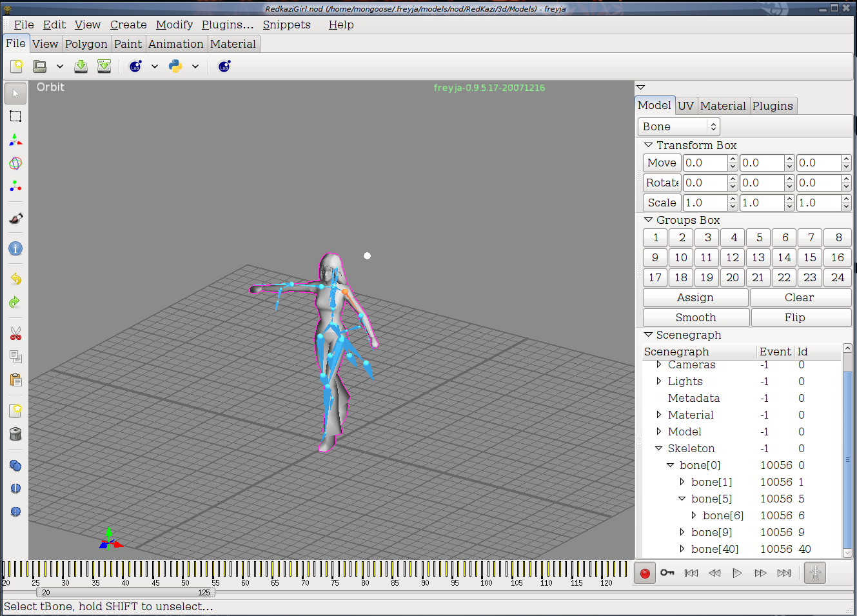Toggle group 8 in the Groups Box
Screen dimensions: 857x616
click(x=838, y=237)
